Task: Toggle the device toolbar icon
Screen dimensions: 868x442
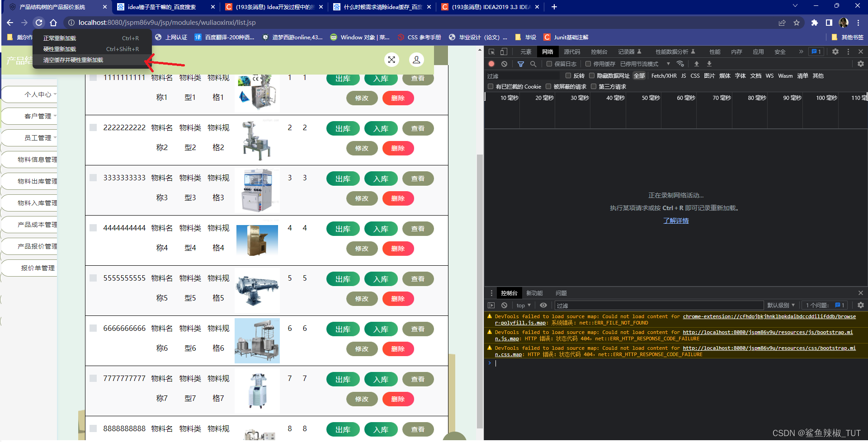Action: click(504, 52)
